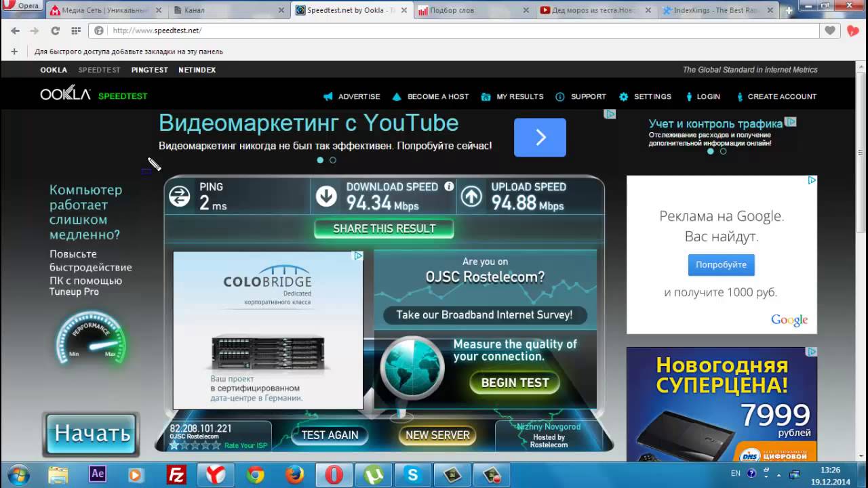Open the Новогодняя Суперцена console ad

point(722,404)
